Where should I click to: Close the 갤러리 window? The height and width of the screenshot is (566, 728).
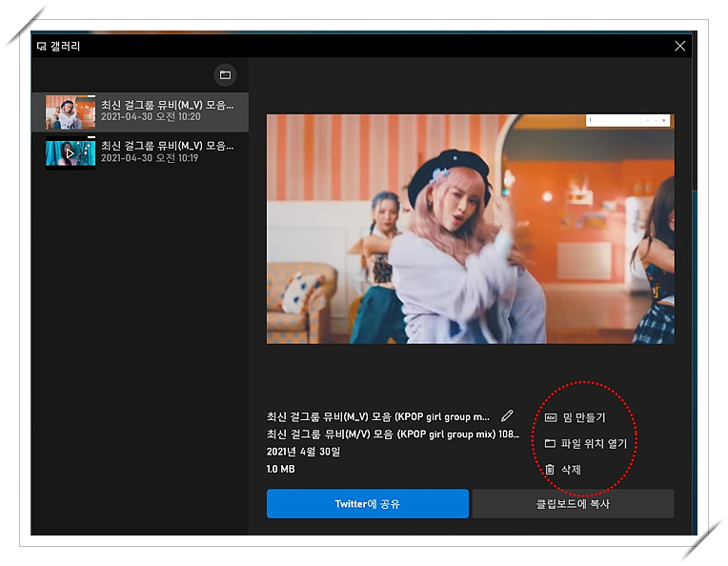point(679,46)
